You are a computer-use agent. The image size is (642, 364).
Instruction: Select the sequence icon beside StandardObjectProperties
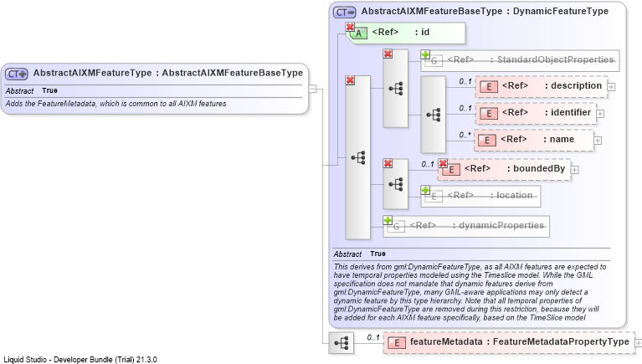396,89
